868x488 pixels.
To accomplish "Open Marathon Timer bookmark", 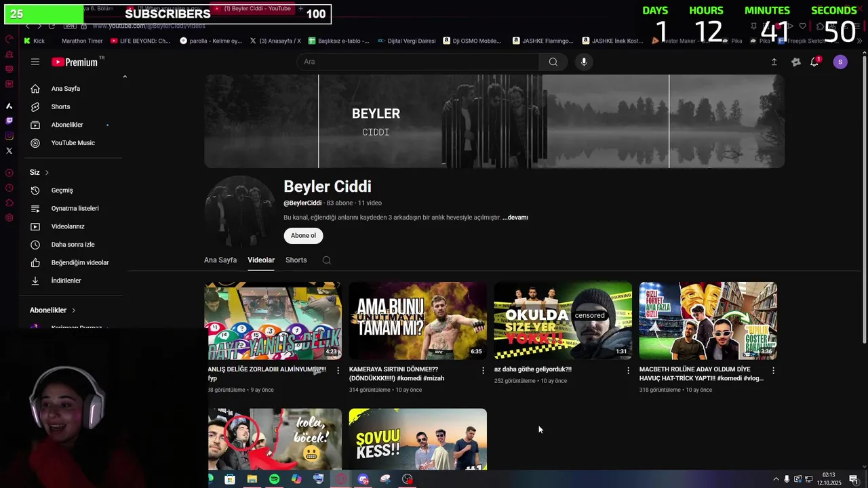I will pos(82,41).
